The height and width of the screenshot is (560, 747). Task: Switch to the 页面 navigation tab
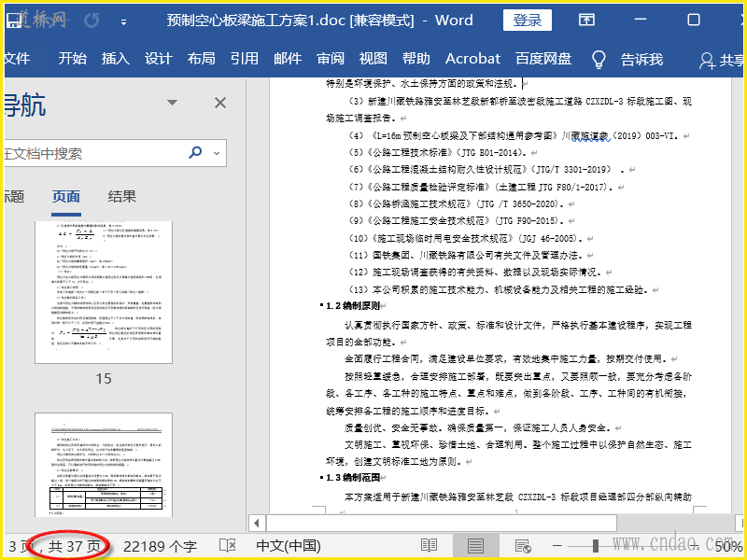point(66,196)
